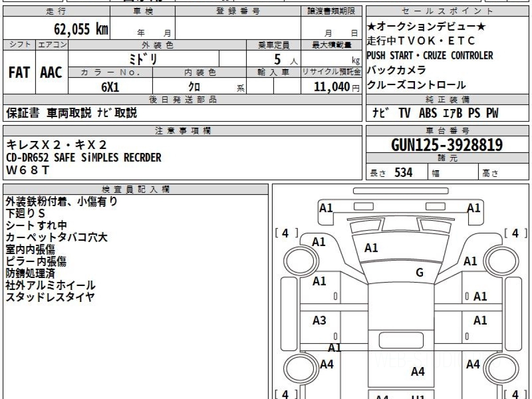Select the chassis number GUN125-3928819
Viewport: 532px width, 399px height.
447,145
